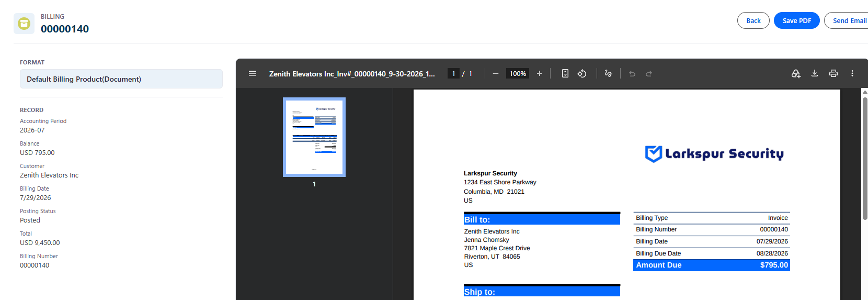Click the redo arrow in PDF toolbar
The height and width of the screenshot is (300, 868).
[649, 74]
